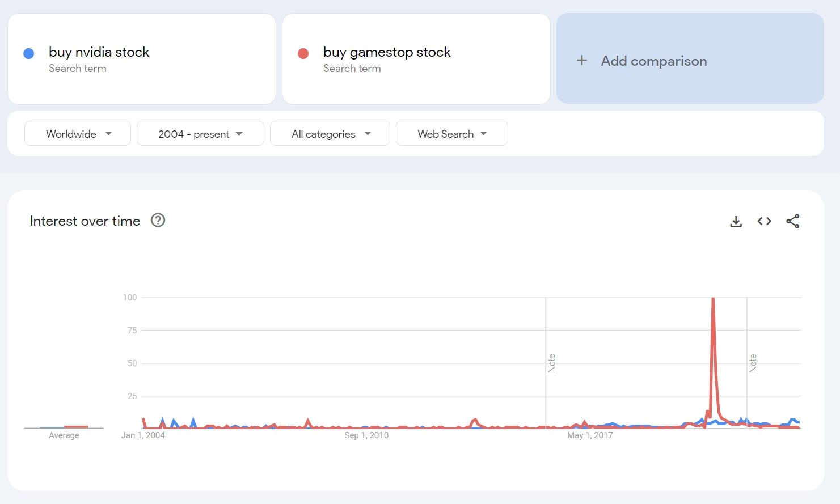Click the plus icon in Add comparison
Screen dimensions: 840x504
pos(582,60)
